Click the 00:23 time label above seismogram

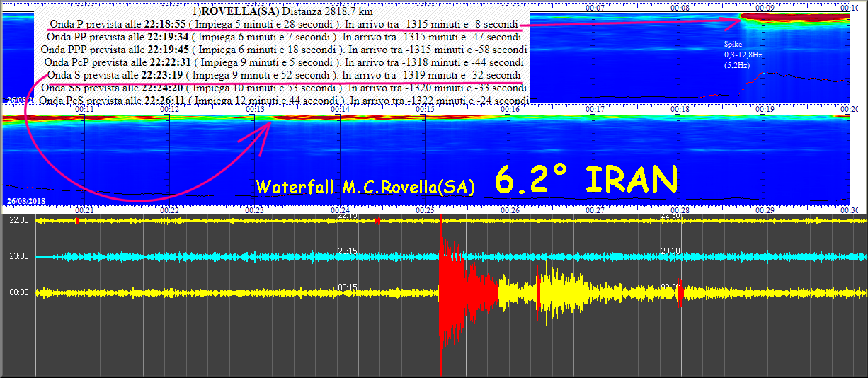click(x=255, y=210)
